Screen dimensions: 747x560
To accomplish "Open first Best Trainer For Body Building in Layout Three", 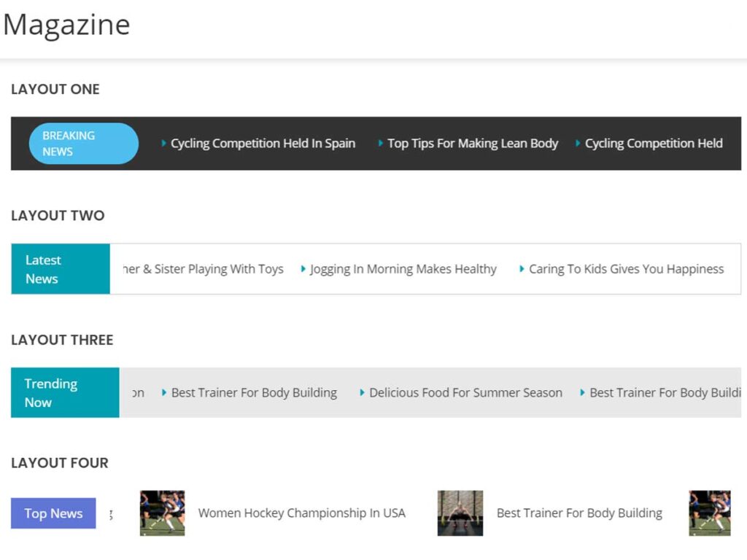I will pyautogui.click(x=254, y=392).
